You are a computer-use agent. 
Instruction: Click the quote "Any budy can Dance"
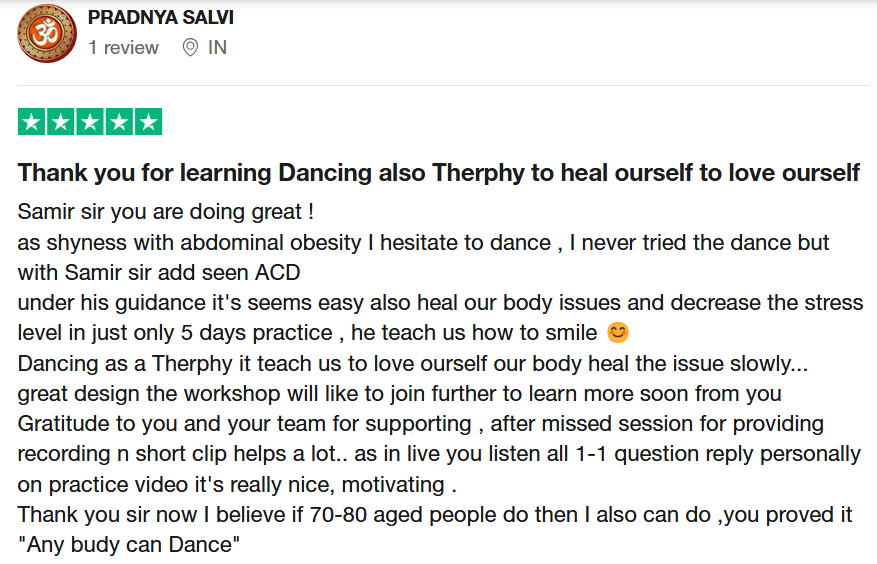tap(130, 546)
